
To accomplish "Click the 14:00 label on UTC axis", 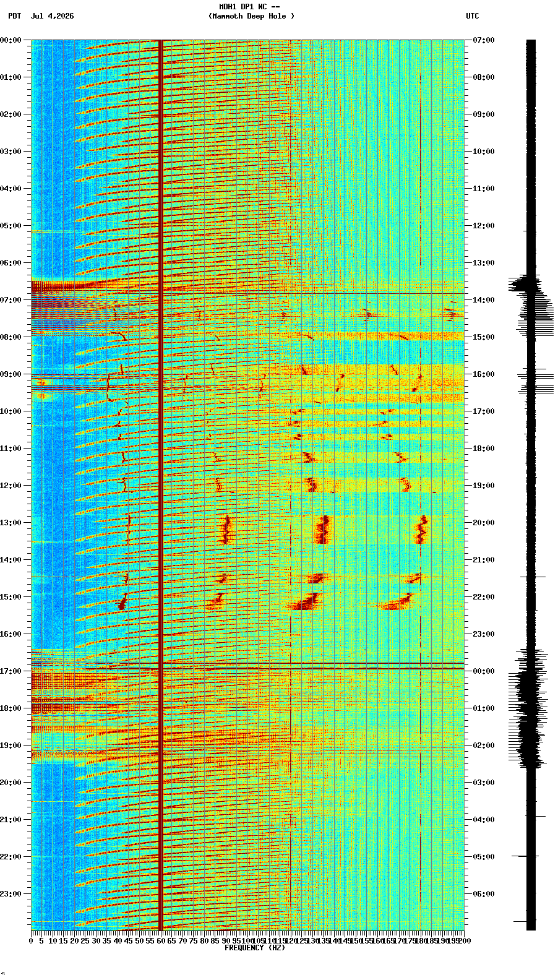I will click(484, 300).
